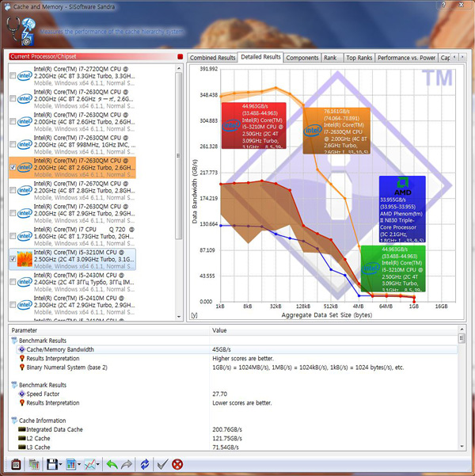This screenshot has height=476, width=475.
Task: Open the benchmark options icon in bottom toolbar
Action: tap(16, 464)
